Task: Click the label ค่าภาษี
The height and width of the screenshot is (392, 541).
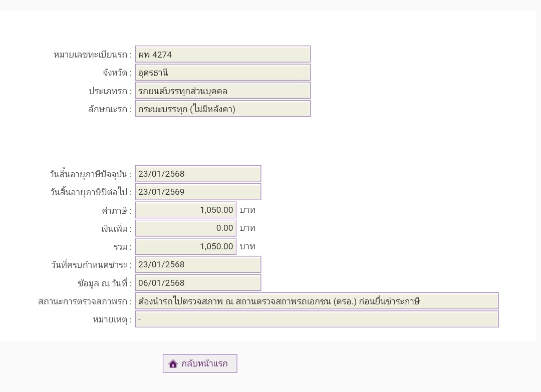Action: [x=117, y=210]
